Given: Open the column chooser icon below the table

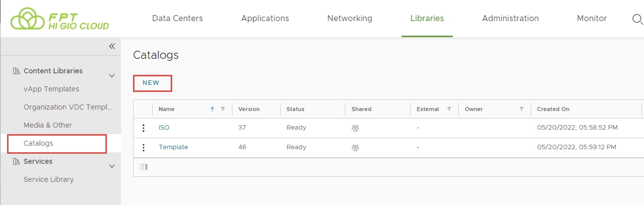Looking at the screenshot, I should [144, 167].
